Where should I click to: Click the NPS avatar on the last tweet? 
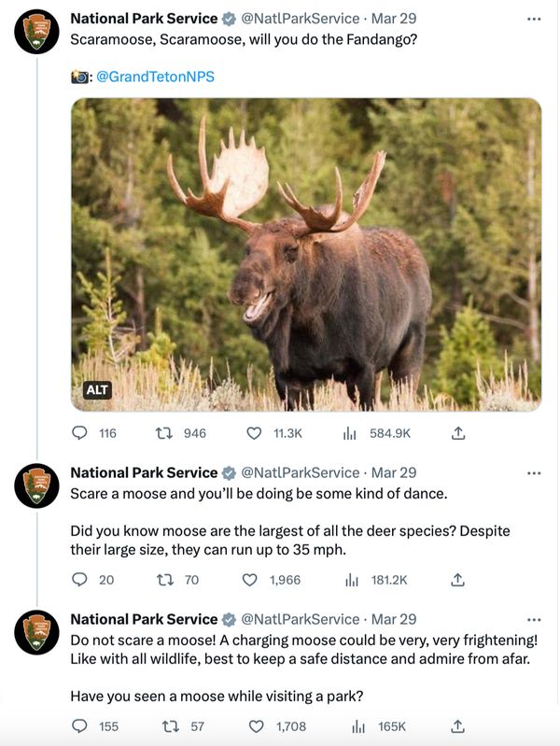click(x=37, y=632)
